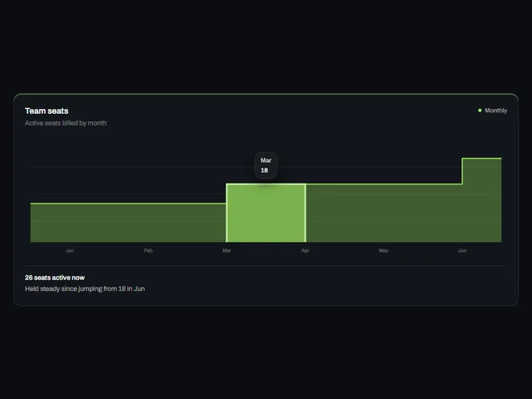Click the Team seats card title
Image resolution: width=532 pixels, height=399 pixels.
point(47,111)
